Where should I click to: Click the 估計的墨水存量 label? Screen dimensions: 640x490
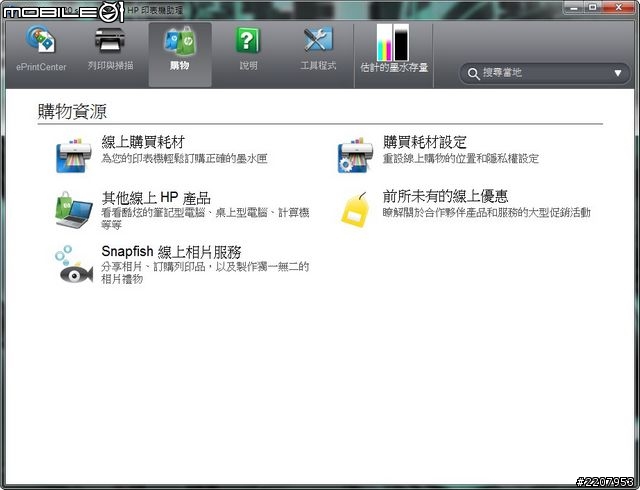394,67
